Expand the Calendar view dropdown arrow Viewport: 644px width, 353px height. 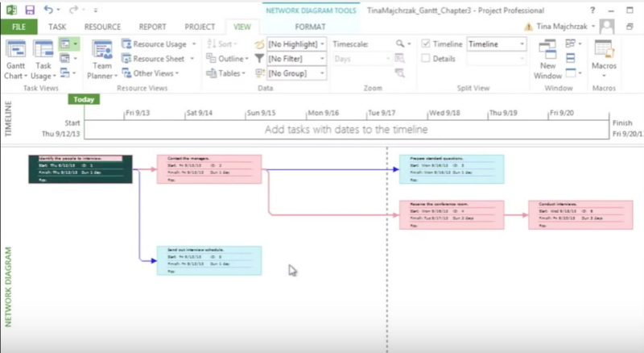click(75, 59)
